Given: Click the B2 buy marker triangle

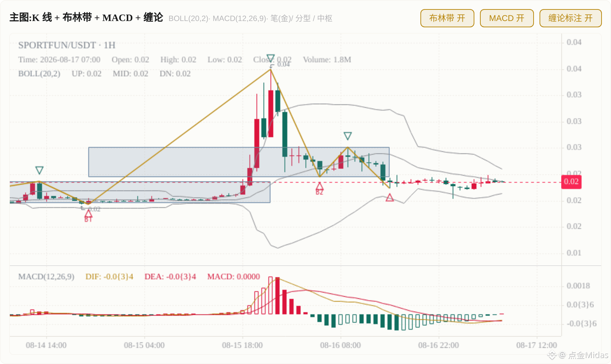Looking at the screenshot, I should tap(320, 186).
